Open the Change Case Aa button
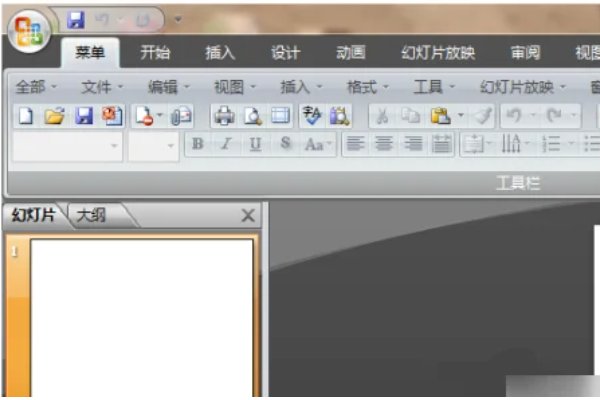Viewport: 600px width, 400px height. (x=317, y=145)
